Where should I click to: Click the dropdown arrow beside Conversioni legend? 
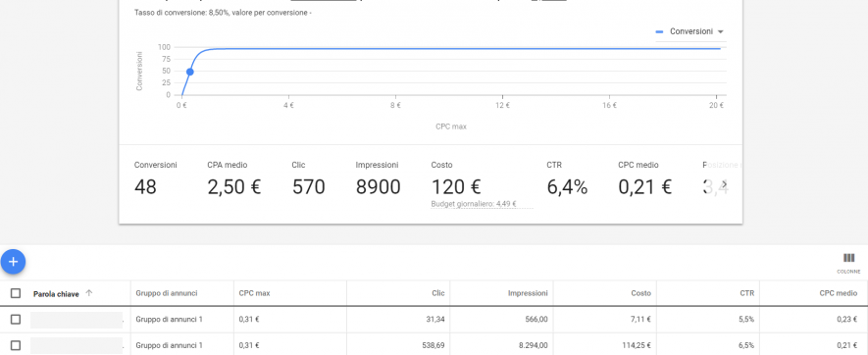[720, 32]
